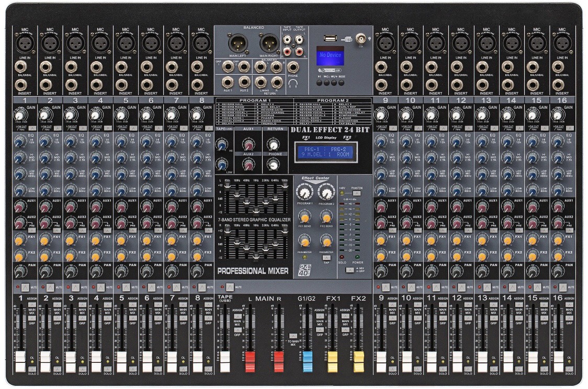Click the effects LCD showing PRG-1 PRG-2
Viewport: 588px width, 389px height.
pyautogui.click(x=326, y=152)
